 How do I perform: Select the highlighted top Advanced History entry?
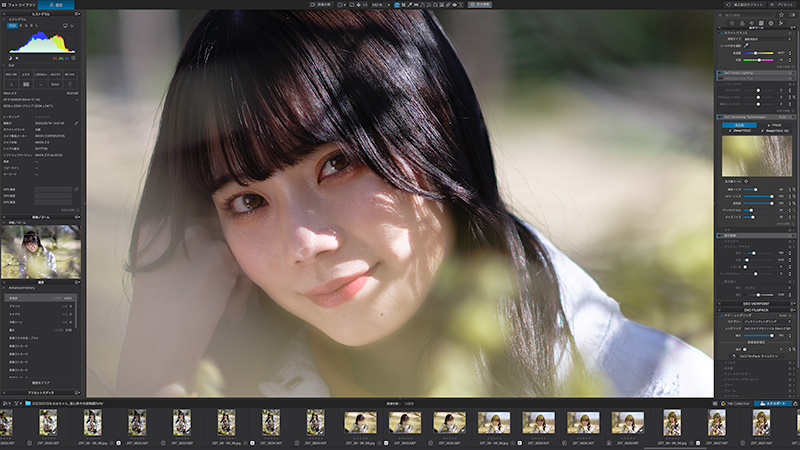(x=40, y=298)
